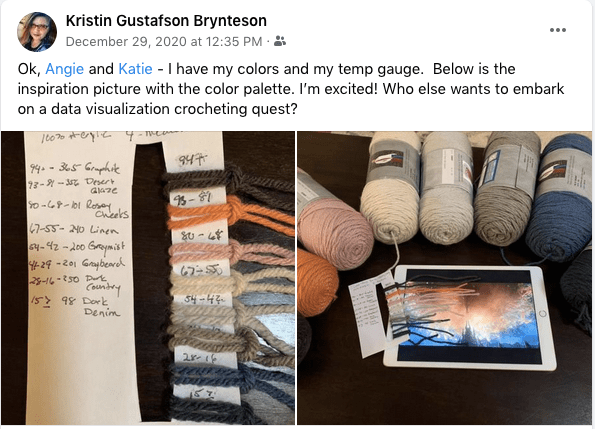This screenshot has height=429, width=595.
Task: Open the left photo of temperature gauge card
Action: [x=148, y=278]
